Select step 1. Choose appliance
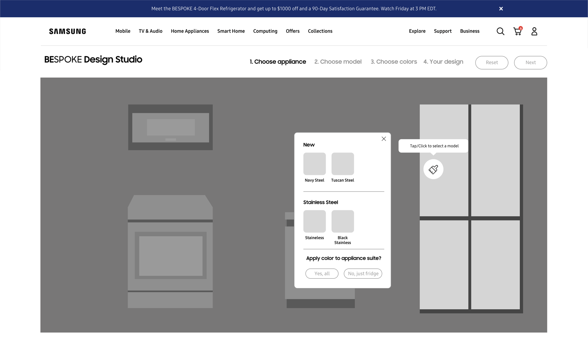 (278, 62)
